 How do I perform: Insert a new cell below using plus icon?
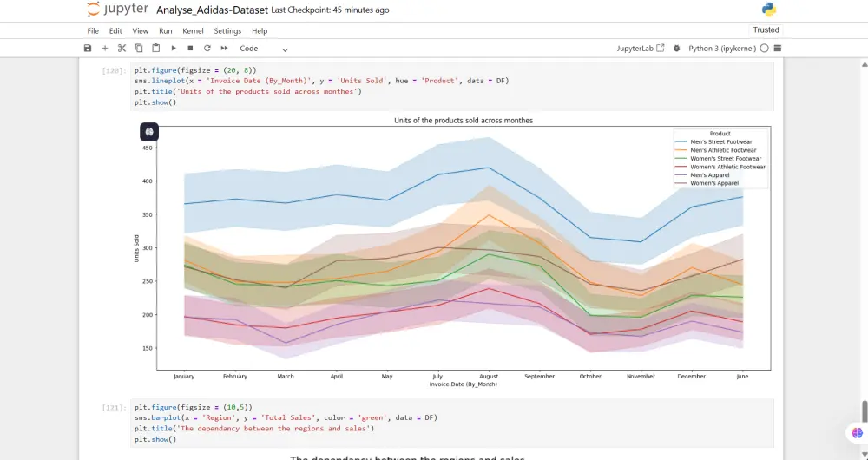pyautogui.click(x=105, y=49)
